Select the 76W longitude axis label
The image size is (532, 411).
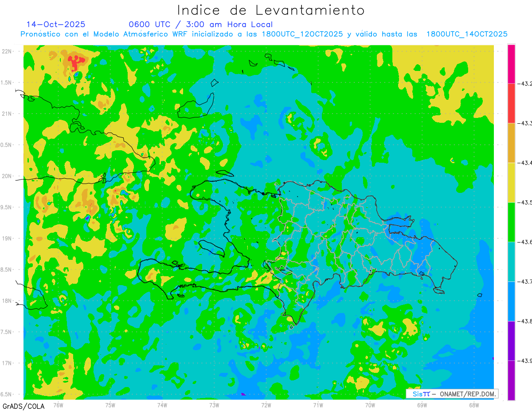coord(58,405)
